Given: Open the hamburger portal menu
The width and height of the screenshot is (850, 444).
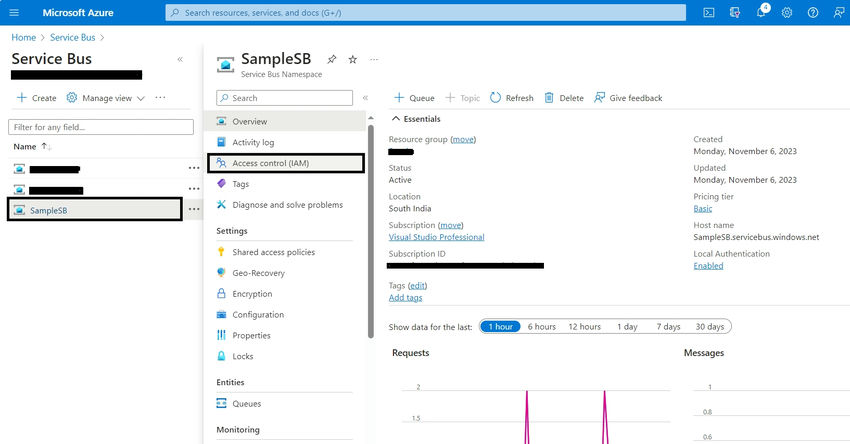Looking at the screenshot, I should click(14, 12).
